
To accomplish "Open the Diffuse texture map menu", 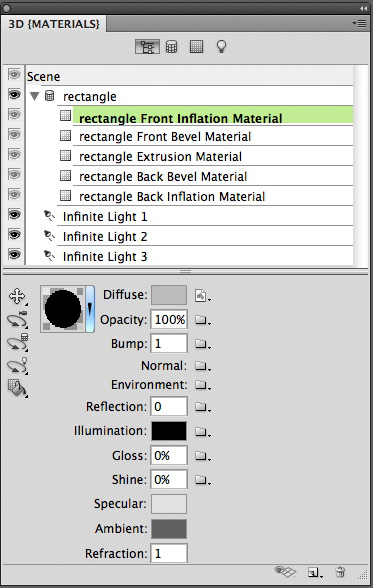I will 202,296.
